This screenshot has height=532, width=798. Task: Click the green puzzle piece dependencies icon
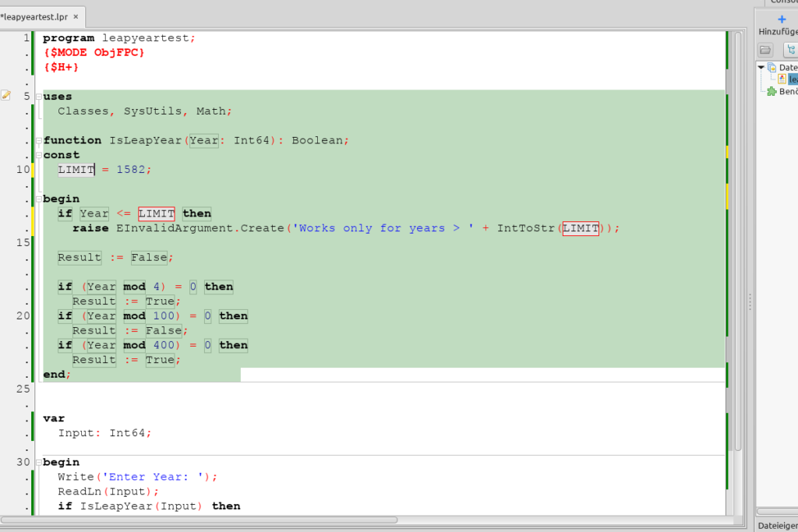772,91
